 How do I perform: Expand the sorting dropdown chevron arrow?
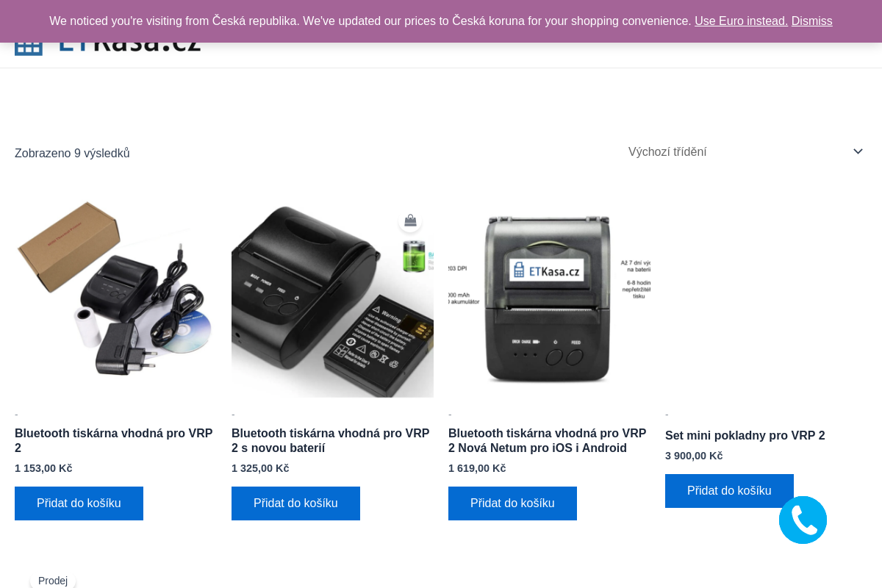point(858,151)
